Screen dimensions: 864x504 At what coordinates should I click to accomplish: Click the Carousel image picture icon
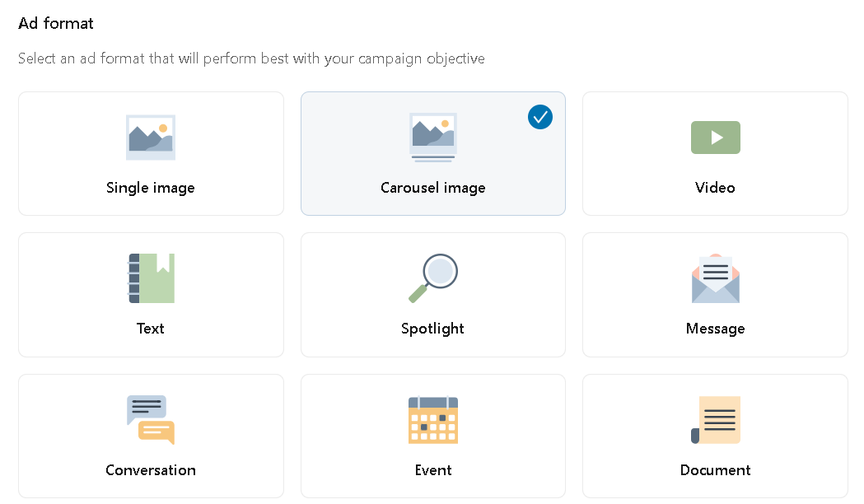coord(432,137)
